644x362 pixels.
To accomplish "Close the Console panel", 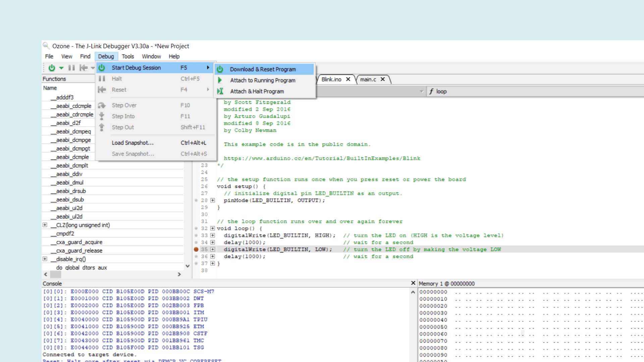I will (413, 283).
